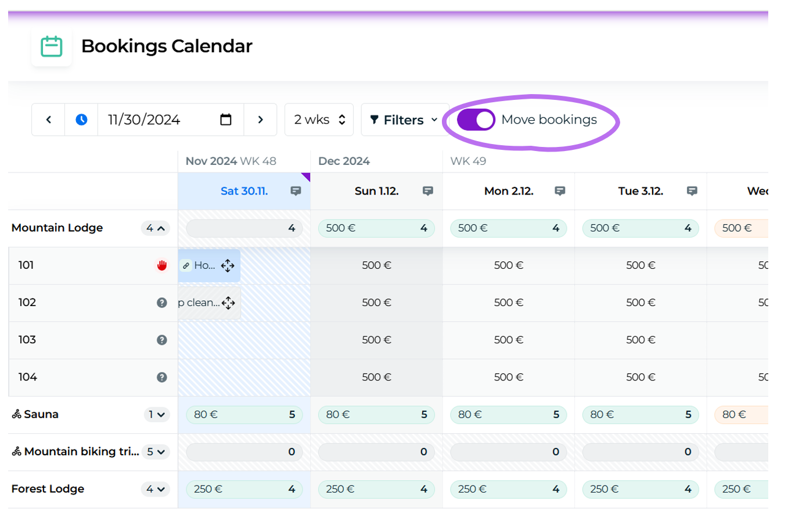Viewport: 788px width, 532px height.
Task: Expand the Mountain biking trip row
Action: tap(156, 452)
